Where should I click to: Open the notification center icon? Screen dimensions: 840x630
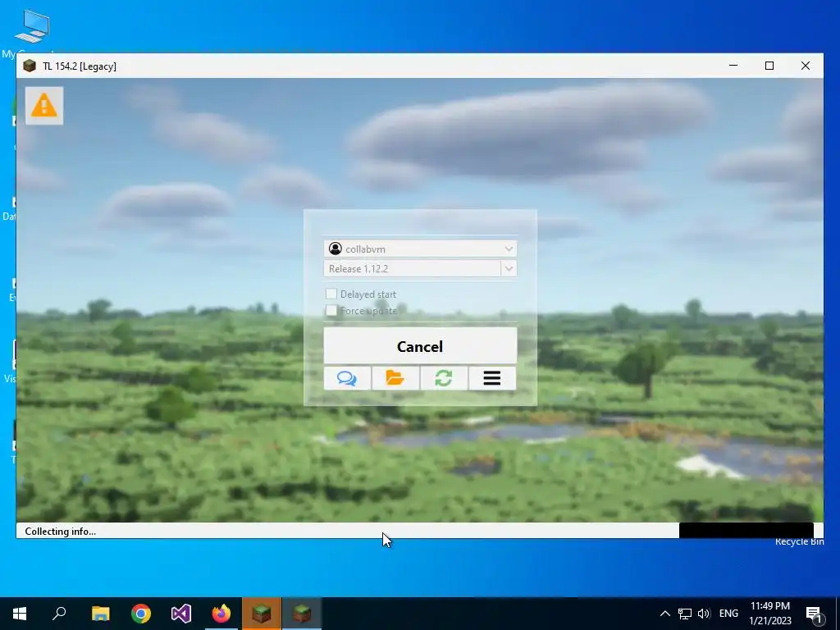[x=815, y=614]
